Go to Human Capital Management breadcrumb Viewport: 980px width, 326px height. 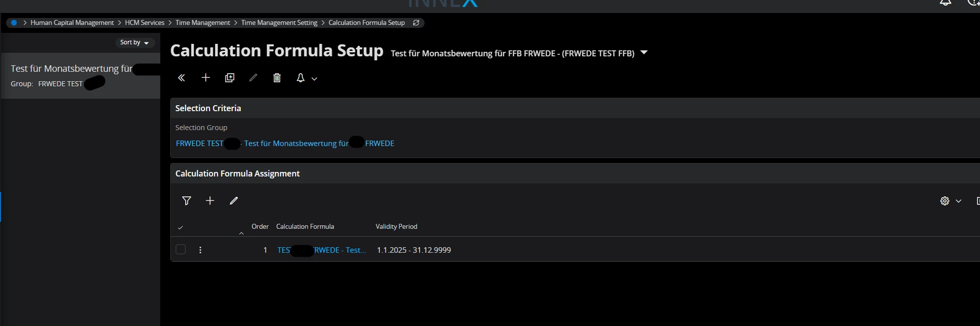(x=72, y=23)
